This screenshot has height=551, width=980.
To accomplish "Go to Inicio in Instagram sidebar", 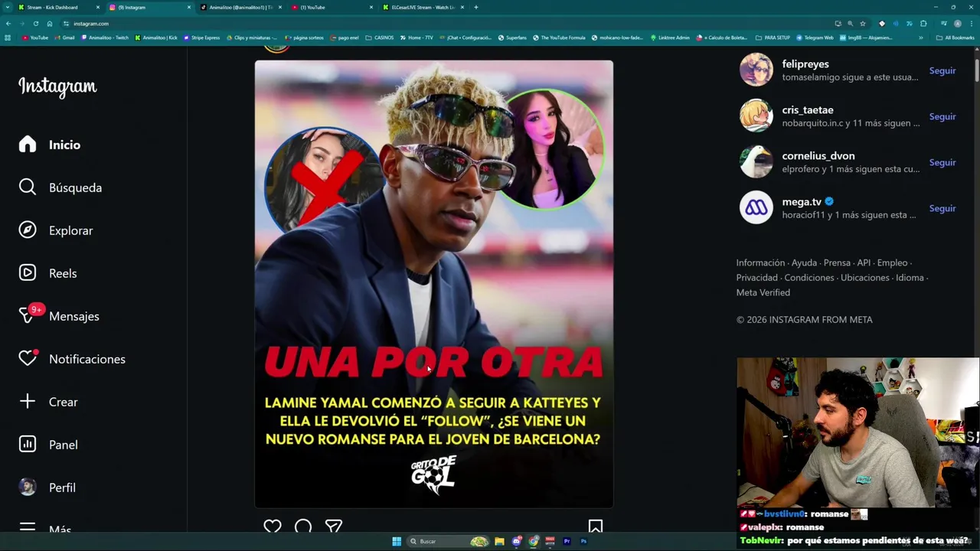I will (50, 145).
